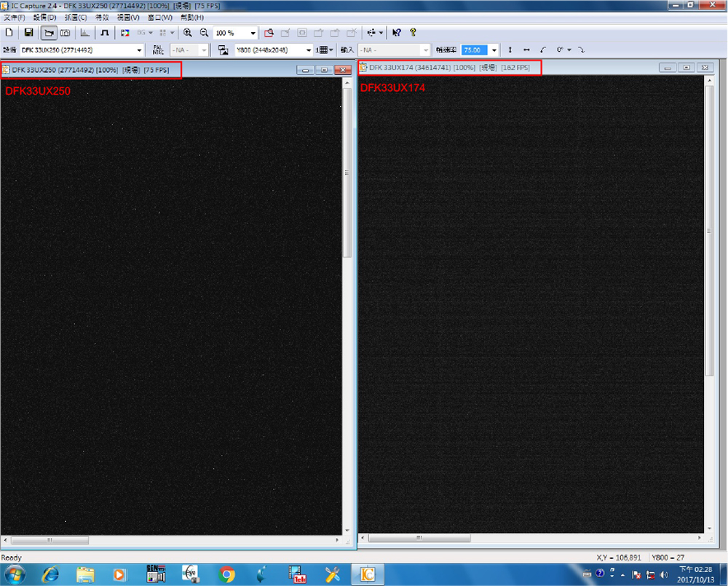This screenshot has height=586, width=728.
Task: Toggle the flip horizontal arrow icon
Action: pyautogui.click(x=526, y=50)
